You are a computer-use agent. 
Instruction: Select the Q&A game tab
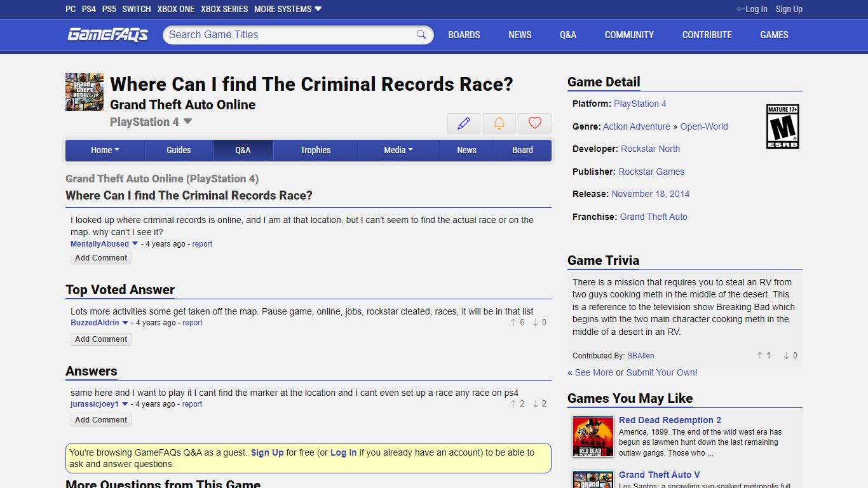coord(243,150)
